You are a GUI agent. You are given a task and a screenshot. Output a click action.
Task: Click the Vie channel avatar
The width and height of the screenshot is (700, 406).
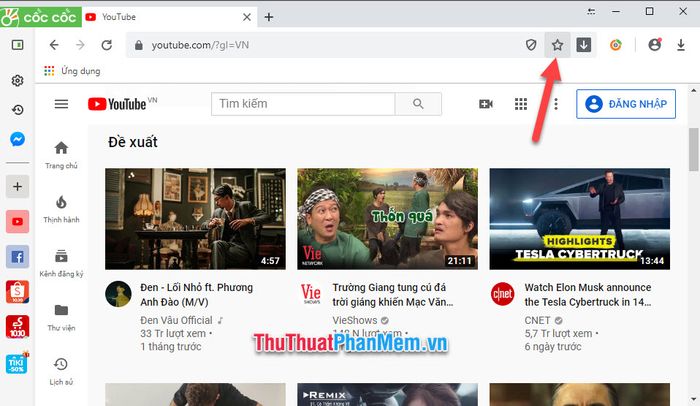[310, 294]
